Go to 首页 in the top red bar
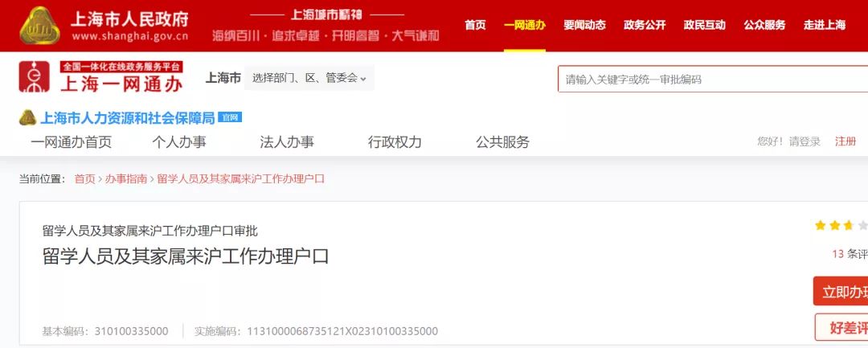868x348 pixels. click(x=475, y=25)
